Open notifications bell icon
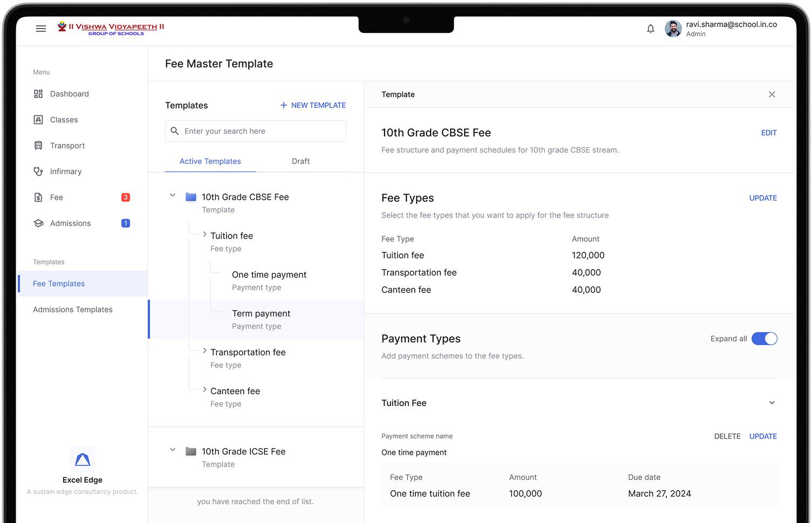 coord(651,29)
